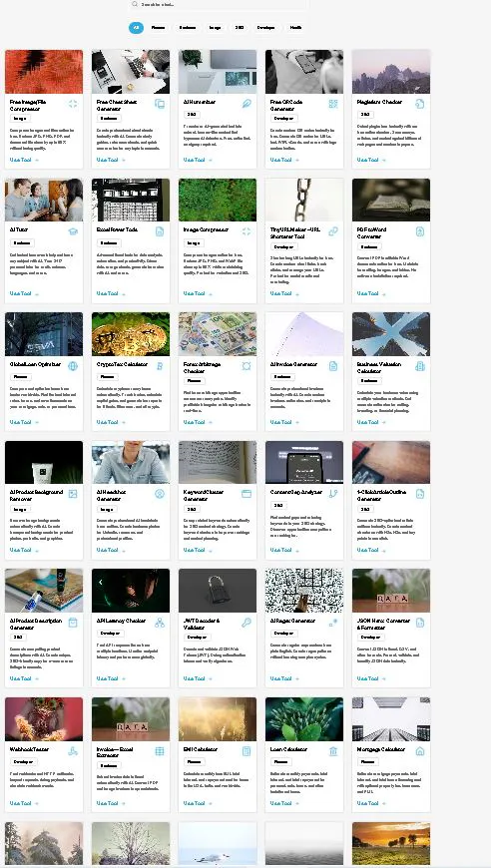Click the file icon on PDF to Word Converter card

click(x=420, y=231)
